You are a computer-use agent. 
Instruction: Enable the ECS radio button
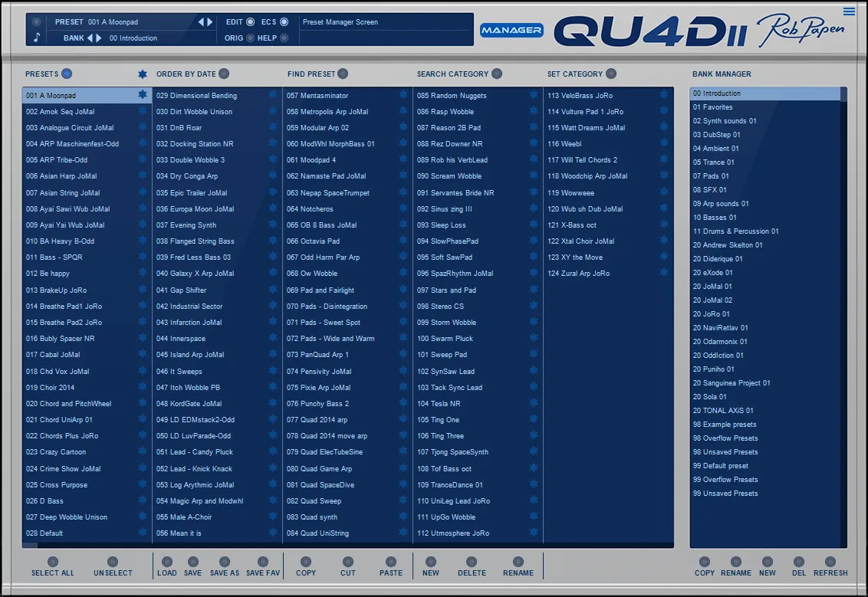click(x=284, y=22)
